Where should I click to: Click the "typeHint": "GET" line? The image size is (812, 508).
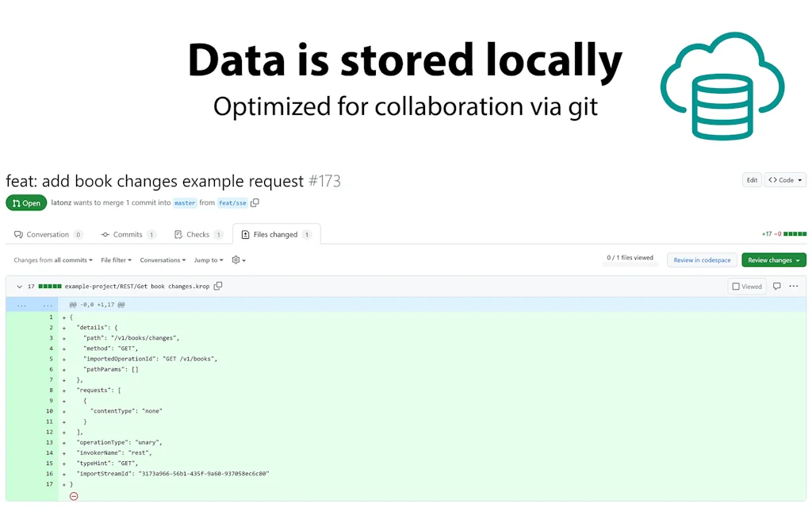[x=107, y=463]
